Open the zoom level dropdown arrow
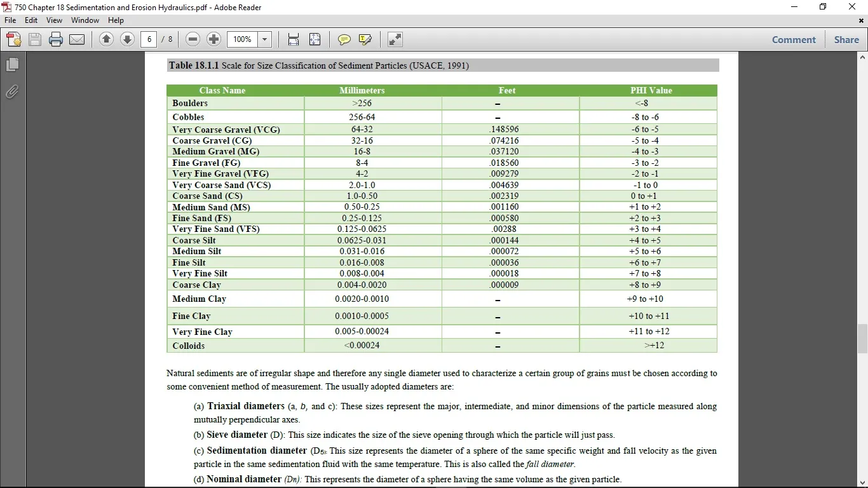868x488 pixels. click(x=265, y=39)
